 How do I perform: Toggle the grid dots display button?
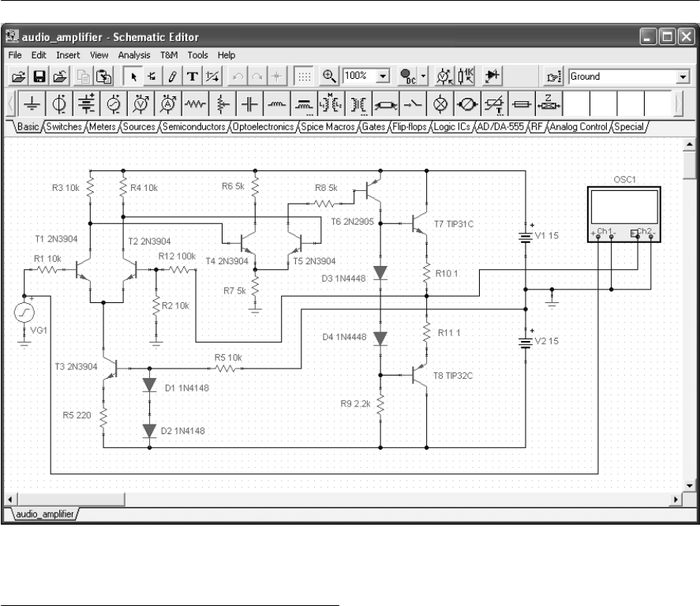pos(305,77)
